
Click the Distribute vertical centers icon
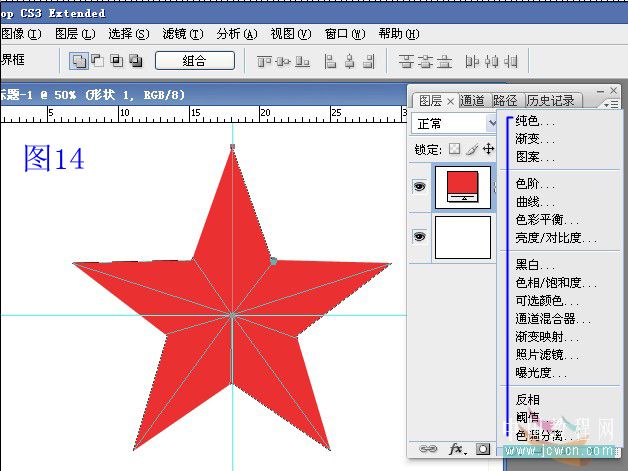tap(425, 62)
